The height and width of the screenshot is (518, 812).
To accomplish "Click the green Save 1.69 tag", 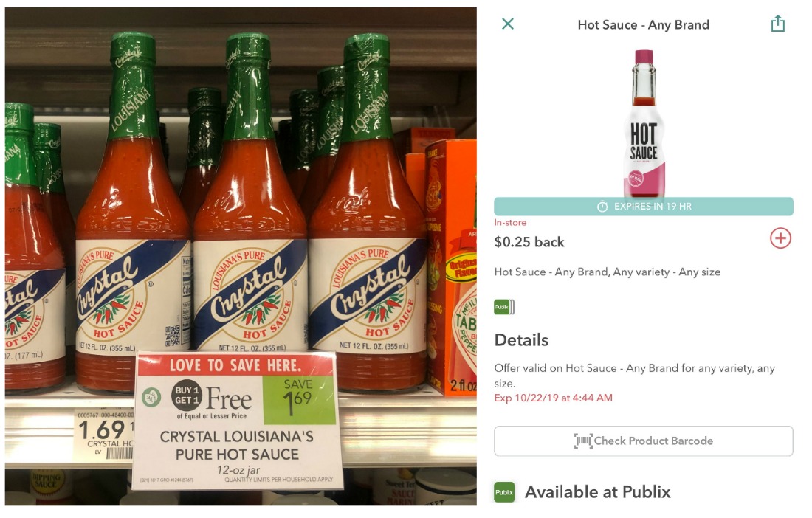I will [298, 399].
